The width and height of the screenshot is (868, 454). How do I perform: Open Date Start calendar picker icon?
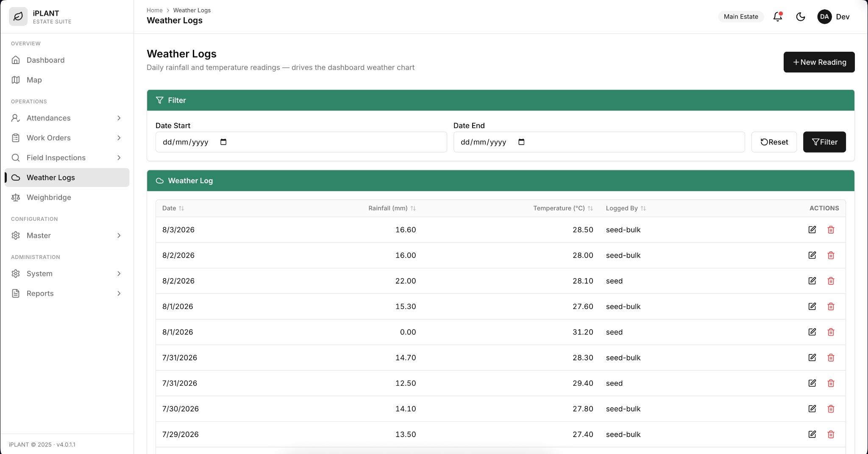tap(223, 142)
